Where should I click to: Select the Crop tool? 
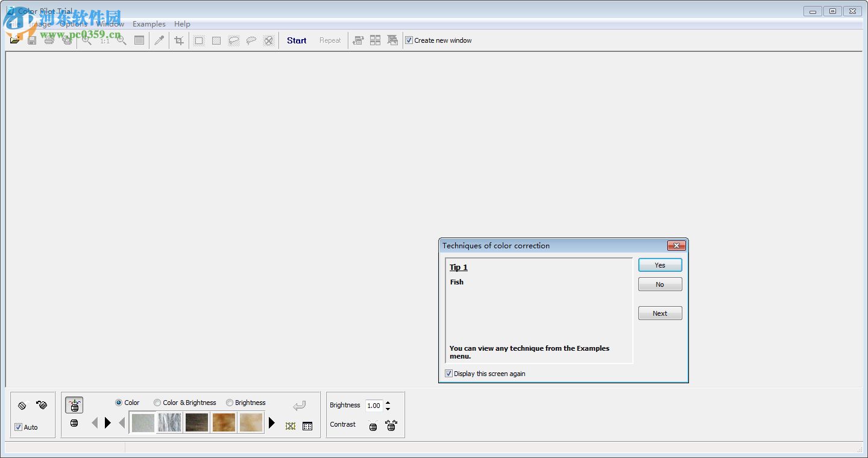click(x=179, y=40)
